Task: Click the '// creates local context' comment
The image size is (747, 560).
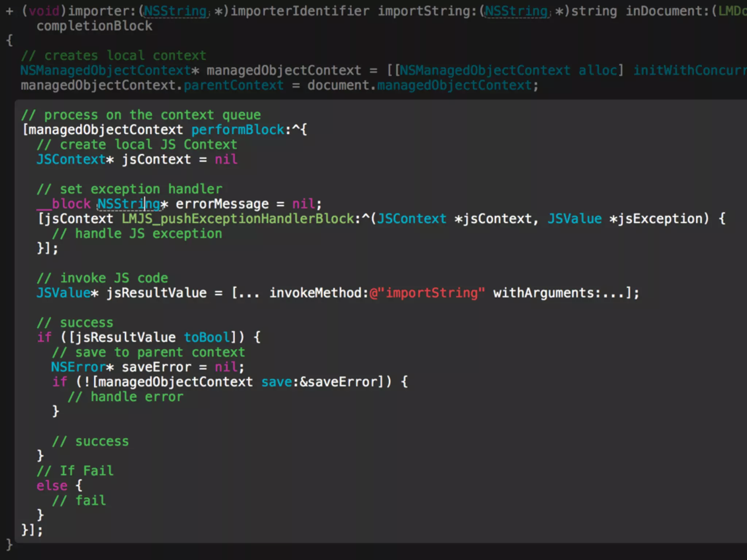Action: click(113, 55)
